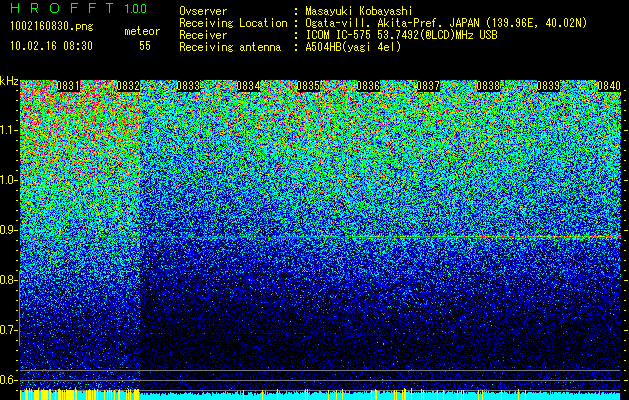This screenshot has height=400, width=629.
Task: Click the Receiving antenna label
Action: click(230, 47)
